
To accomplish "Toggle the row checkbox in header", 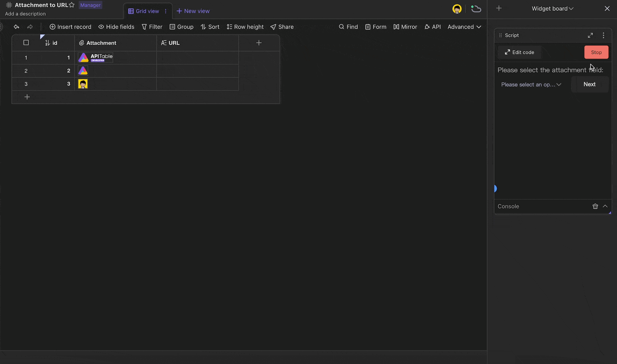I will [26, 43].
